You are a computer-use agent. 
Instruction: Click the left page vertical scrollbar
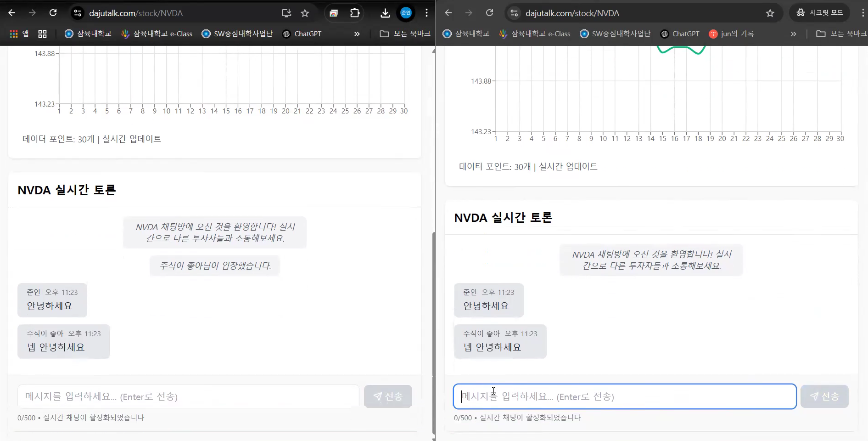click(x=434, y=333)
